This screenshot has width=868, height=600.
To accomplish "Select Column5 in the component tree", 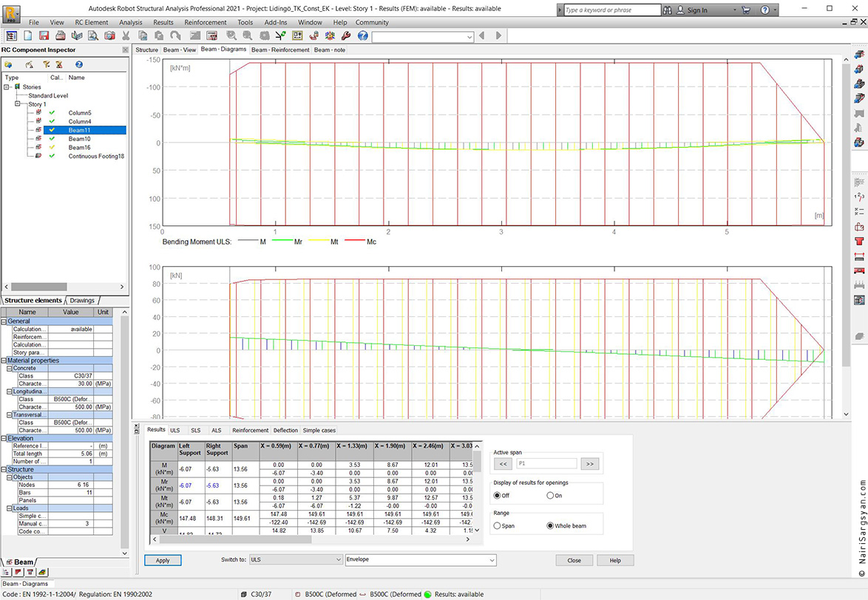I will point(80,113).
